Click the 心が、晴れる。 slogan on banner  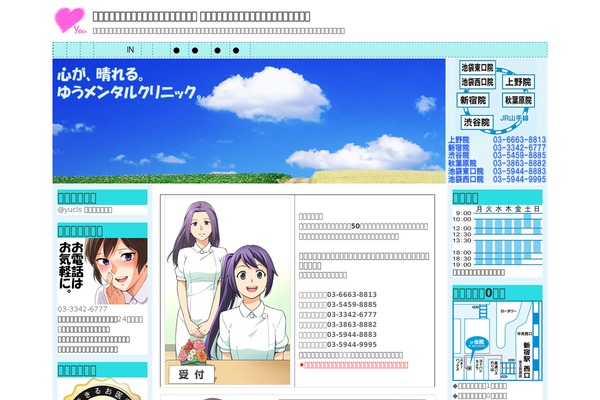(101, 75)
